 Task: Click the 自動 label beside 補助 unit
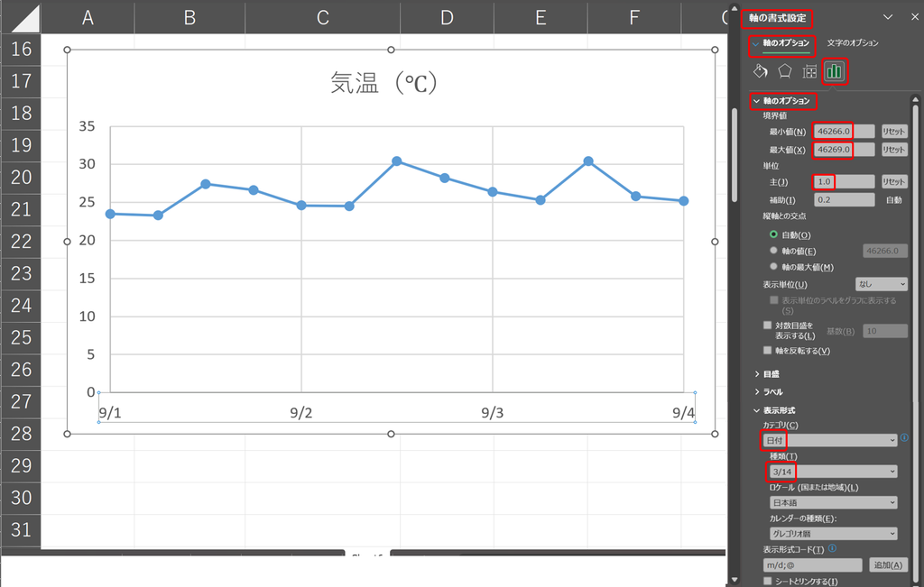(x=894, y=200)
